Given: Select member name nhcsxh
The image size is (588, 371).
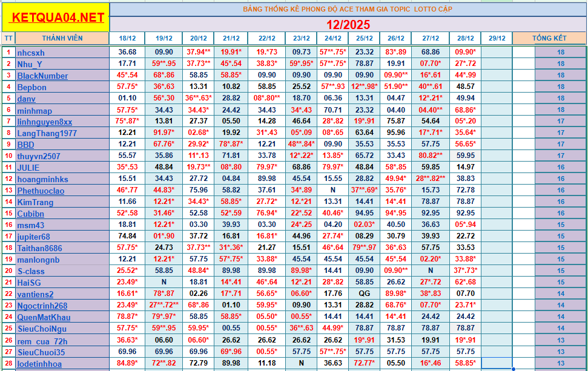Looking at the screenshot, I should pyautogui.click(x=31, y=53).
